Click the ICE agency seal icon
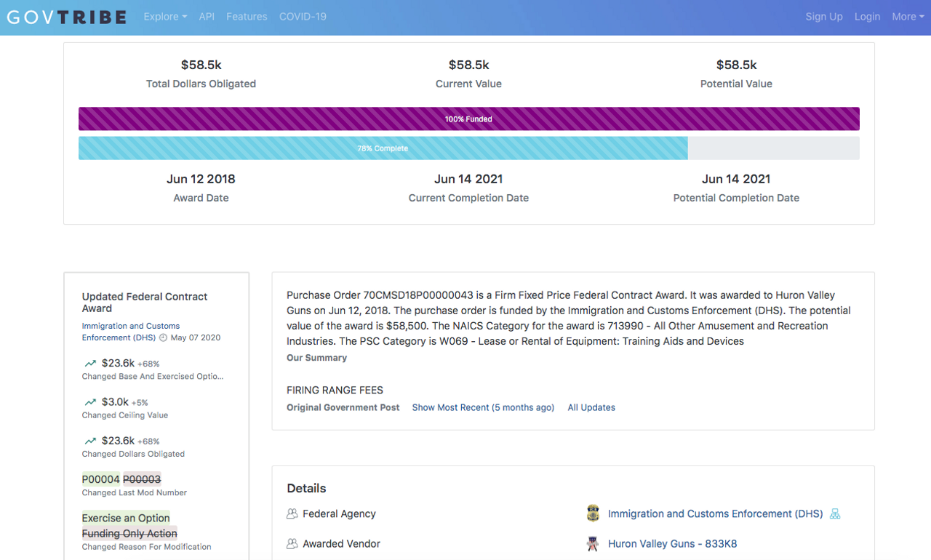The width and height of the screenshot is (931, 560). [x=593, y=514]
